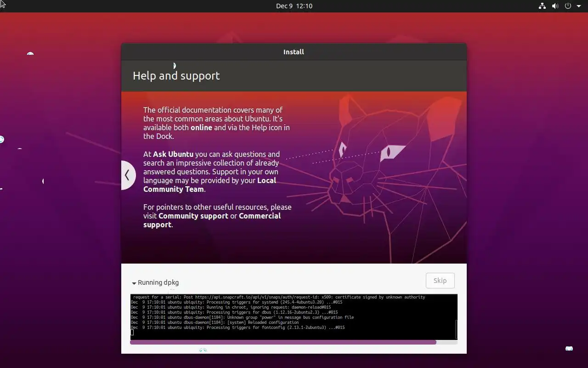Click the Skip button
The height and width of the screenshot is (368, 588).
[x=440, y=281]
